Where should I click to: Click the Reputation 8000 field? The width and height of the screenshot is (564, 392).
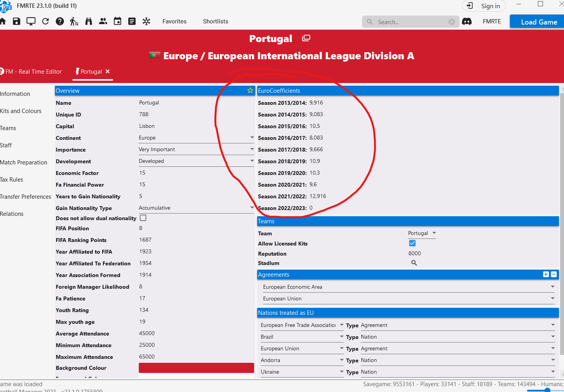pos(415,253)
